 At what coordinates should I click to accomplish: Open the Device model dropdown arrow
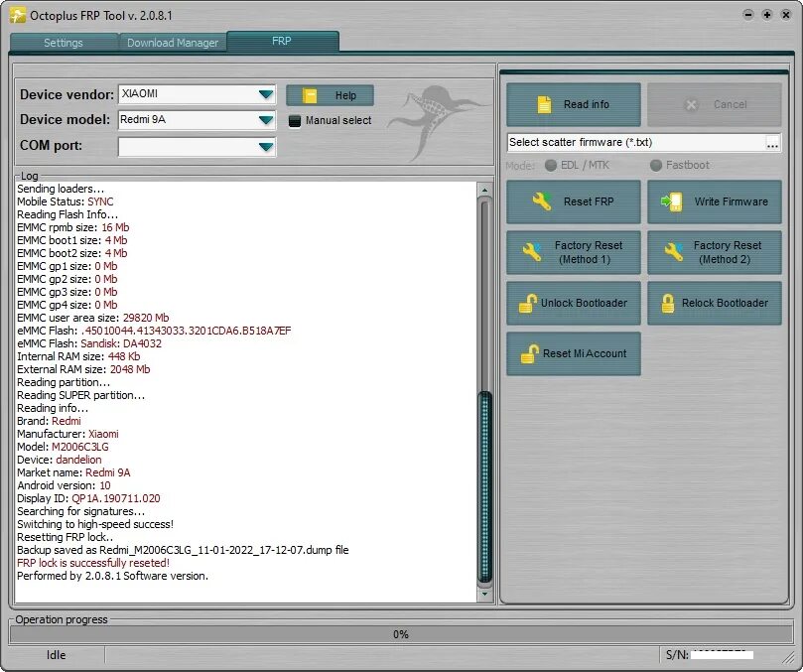coord(266,120)
